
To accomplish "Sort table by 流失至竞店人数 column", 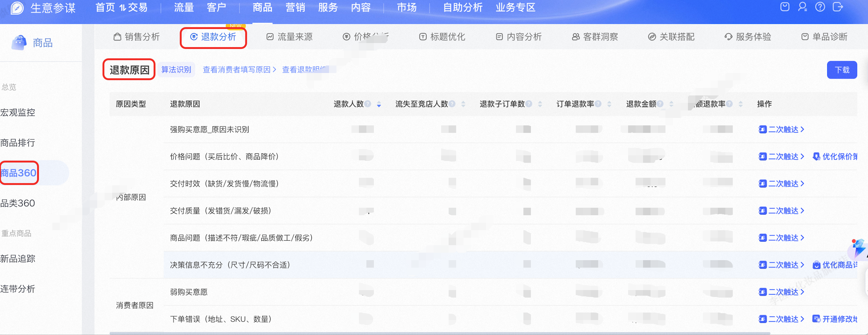I will (x=463, y=104).
